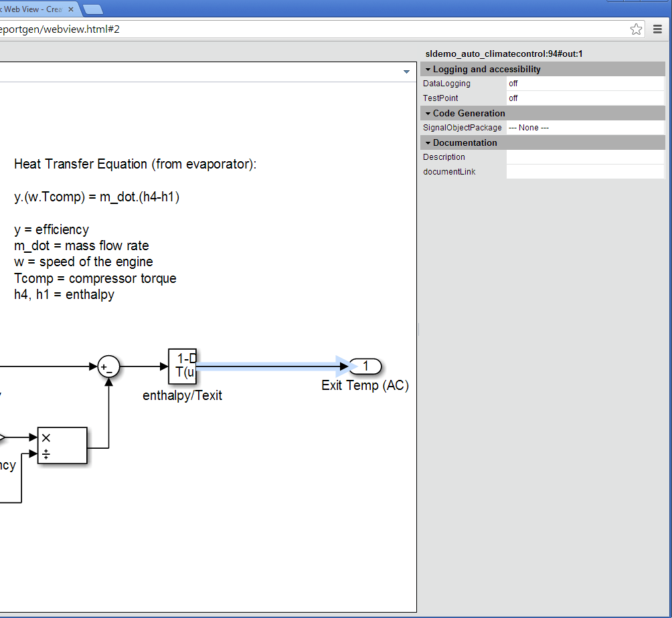
Task: Click the TestPoint property label
Action: pos(440,98)
